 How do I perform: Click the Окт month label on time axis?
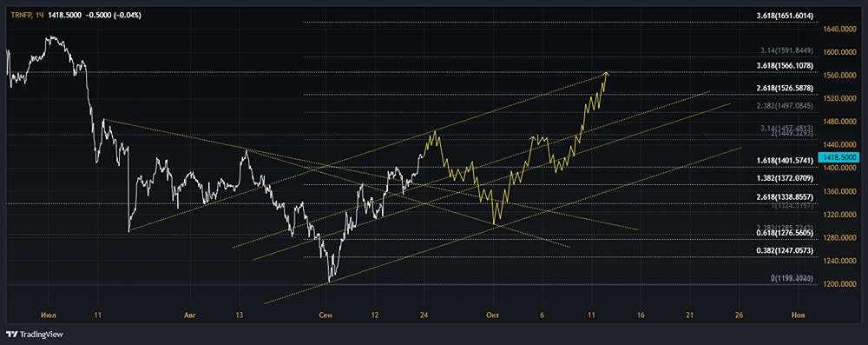(493, 315)
